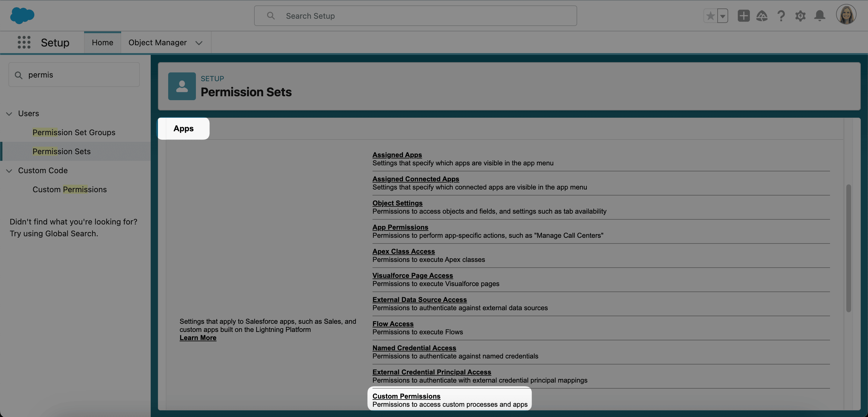Click the Users section label
Screen dimensions: 868x417
(x=29, y=113)
